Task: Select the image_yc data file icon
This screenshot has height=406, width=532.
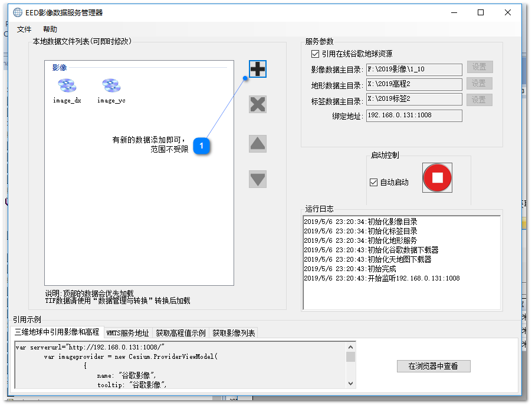Action: pyautogui.click(x=111, y=86)
